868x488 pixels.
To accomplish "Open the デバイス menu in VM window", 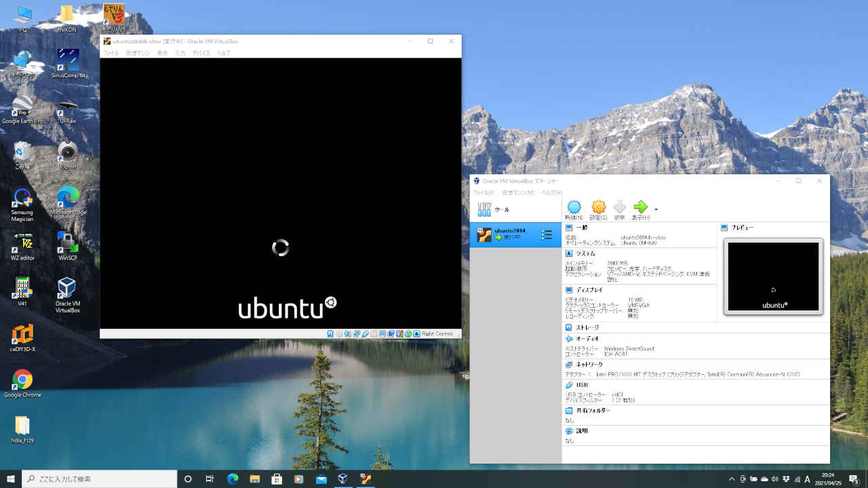I will [x=201, y=53].
